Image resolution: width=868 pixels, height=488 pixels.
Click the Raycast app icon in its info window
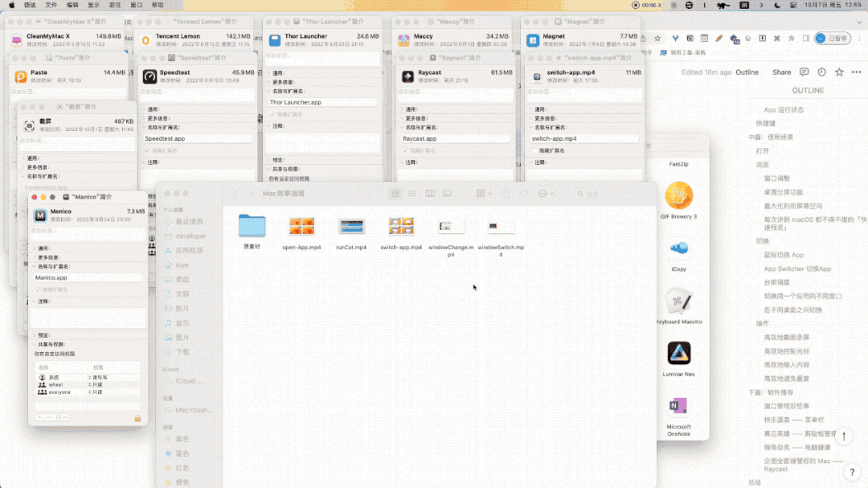408,76
